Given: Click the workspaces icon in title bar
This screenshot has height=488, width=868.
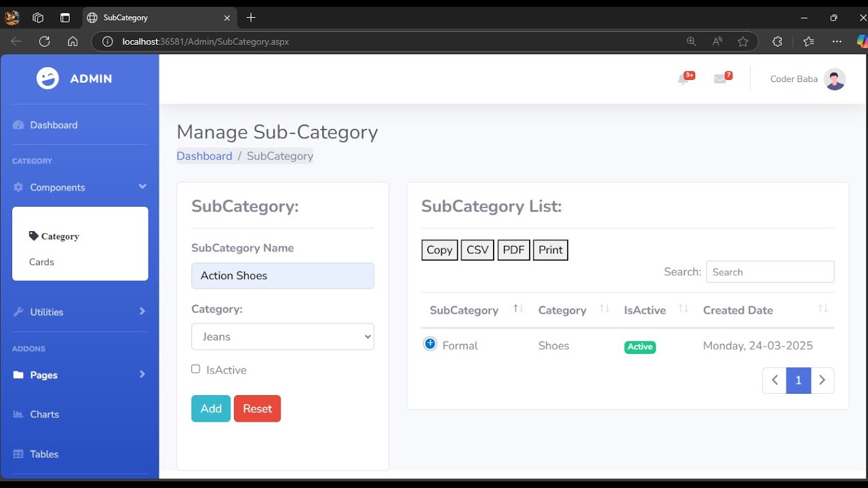Looking at the screenshot, I should [x=38, y=18].
